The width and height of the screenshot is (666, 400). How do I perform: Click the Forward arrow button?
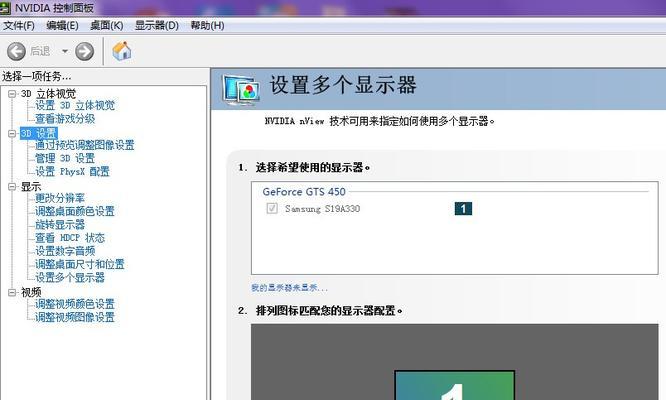(85, 51)
